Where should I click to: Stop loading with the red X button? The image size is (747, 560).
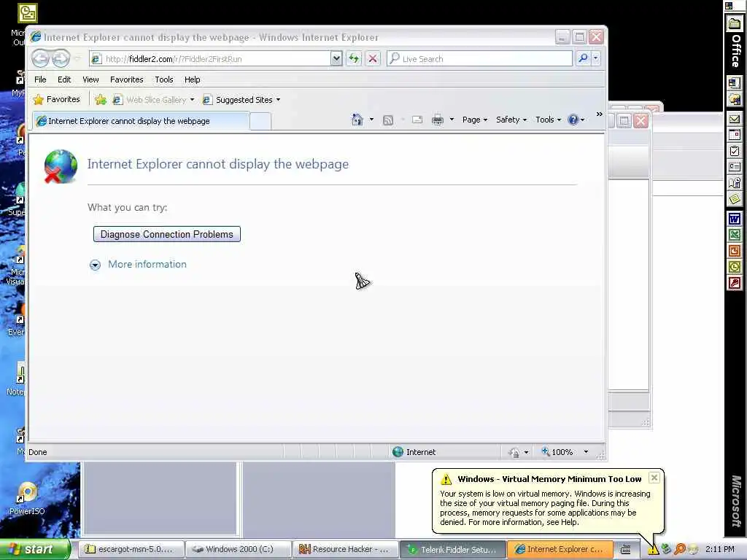(373, 58)
